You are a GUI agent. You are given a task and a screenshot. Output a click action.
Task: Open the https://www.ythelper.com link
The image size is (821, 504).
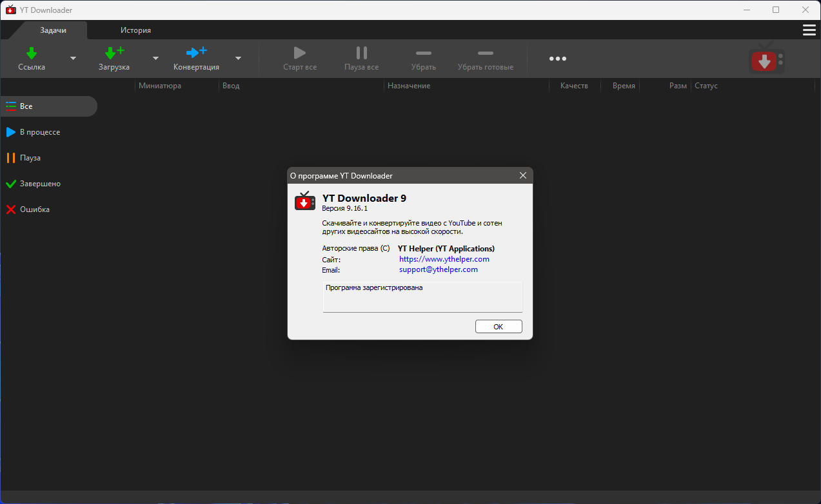point(444,259)
